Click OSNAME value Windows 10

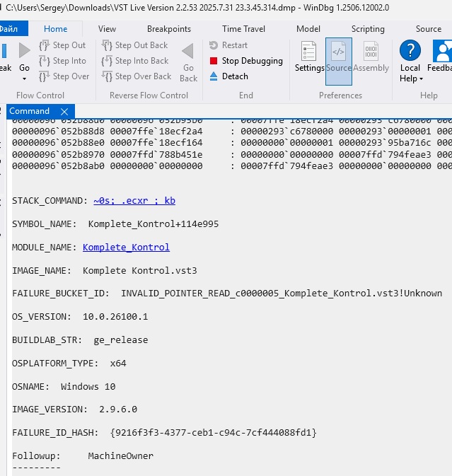88,386
